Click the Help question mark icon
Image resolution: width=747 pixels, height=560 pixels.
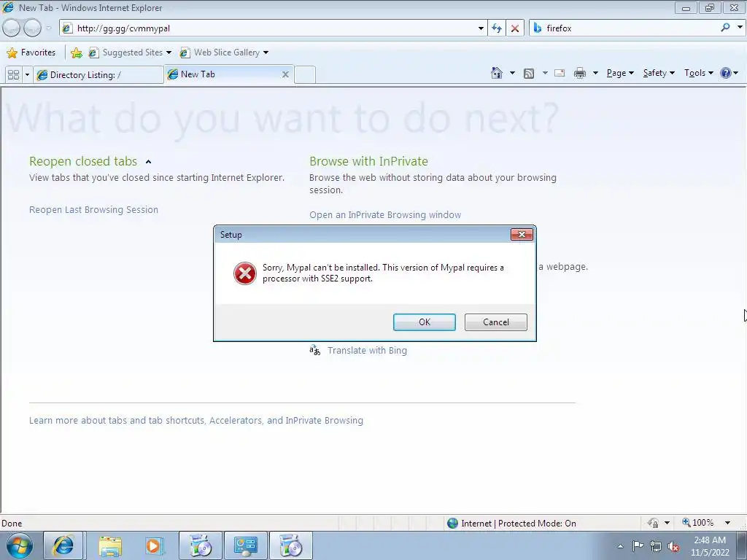point(726,73)
